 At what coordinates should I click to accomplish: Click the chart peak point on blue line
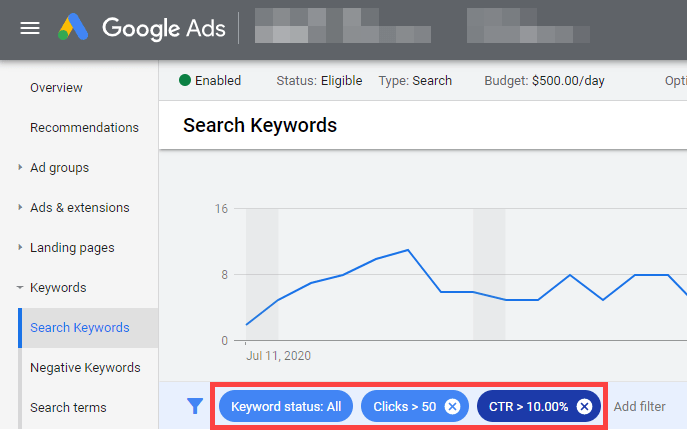[x=408, y=250]
